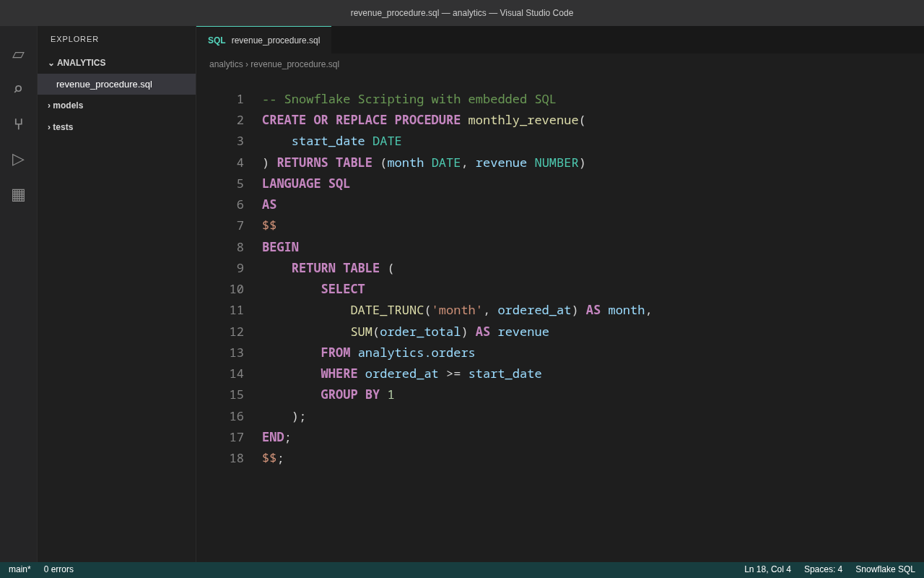Click the WHERE keyword on line 14
Image resolution: width=924 pixels, height=578 pixels.
click(339, 374)
